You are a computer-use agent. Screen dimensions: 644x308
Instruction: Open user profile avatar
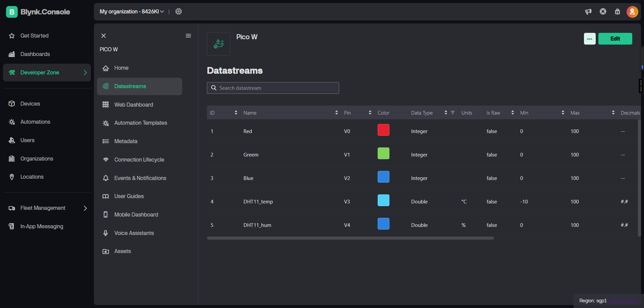[x=632, y=12]
